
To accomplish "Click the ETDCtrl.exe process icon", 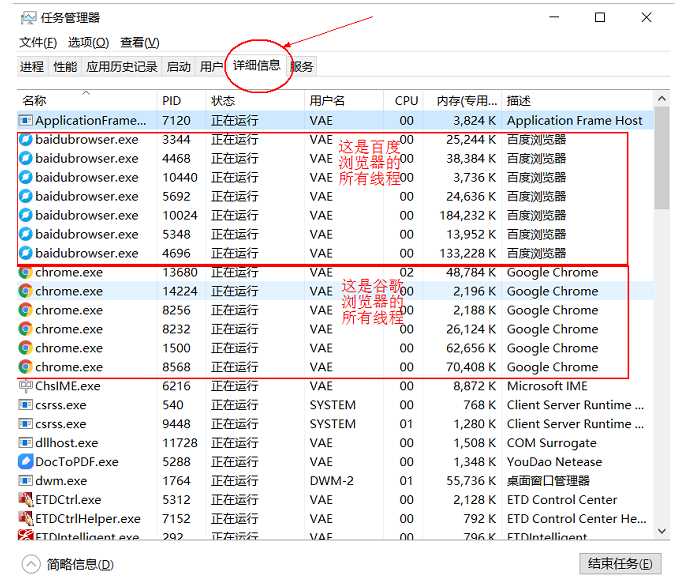I will pos(26,499).
